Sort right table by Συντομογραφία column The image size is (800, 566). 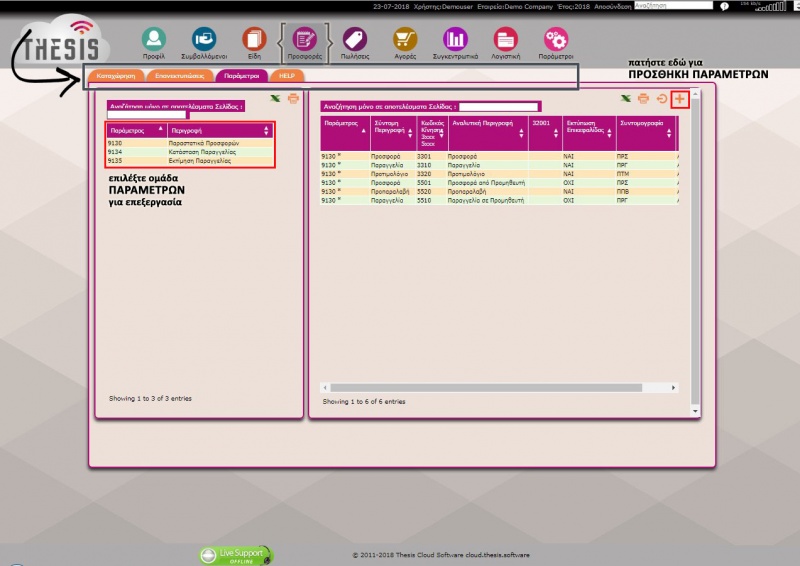point(646,124)
